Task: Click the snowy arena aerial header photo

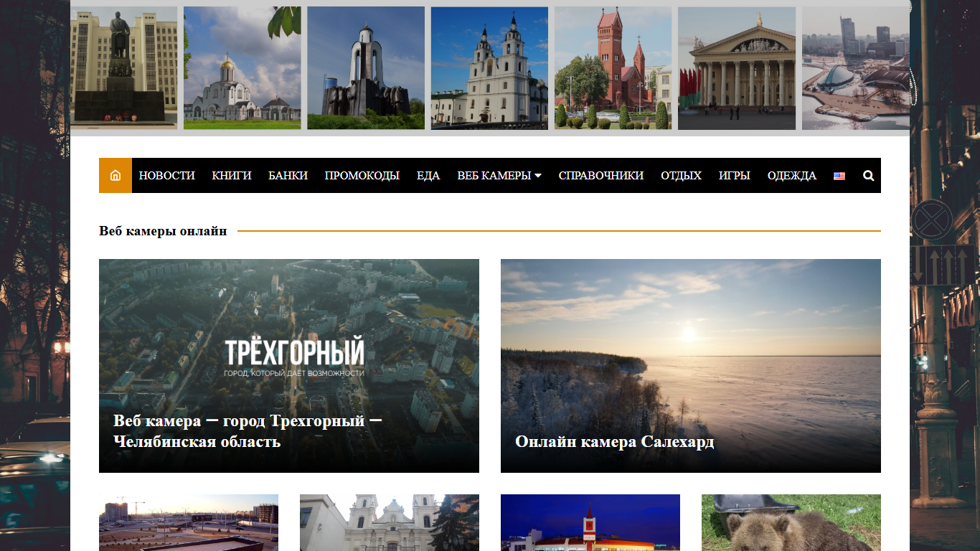Action: point(856,68)
